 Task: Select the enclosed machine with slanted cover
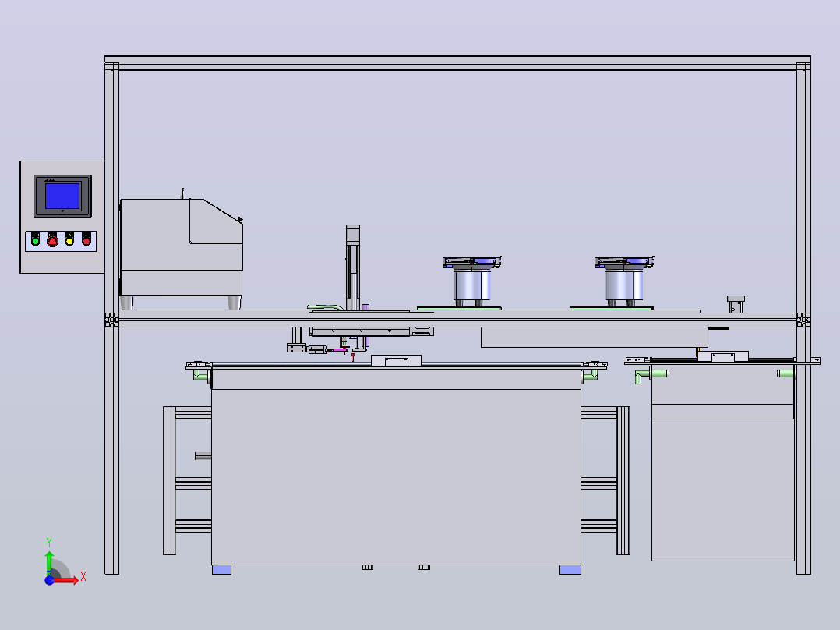tap(182, 250)
